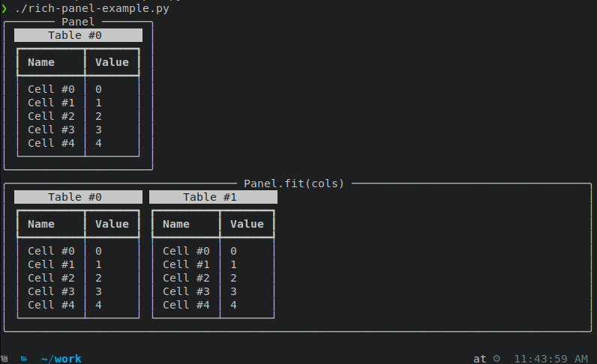Viewport: 597px width, 364px height.
Task: Click the "at" label before the clock
Action: point(480,359)
